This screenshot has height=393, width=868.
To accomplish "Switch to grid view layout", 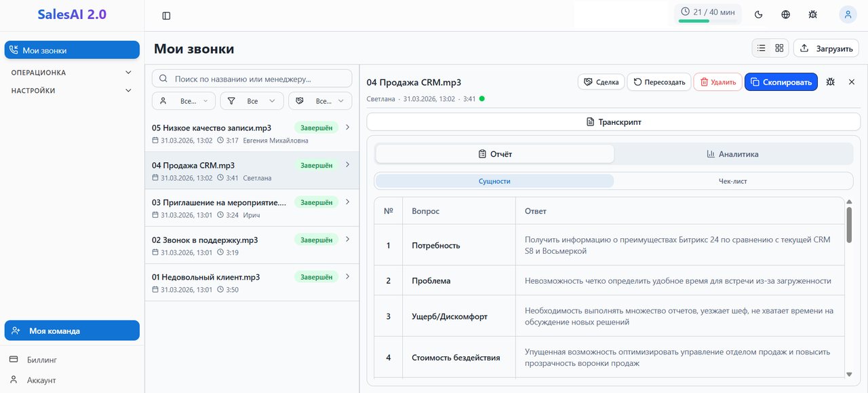I will tap(779, 48).
